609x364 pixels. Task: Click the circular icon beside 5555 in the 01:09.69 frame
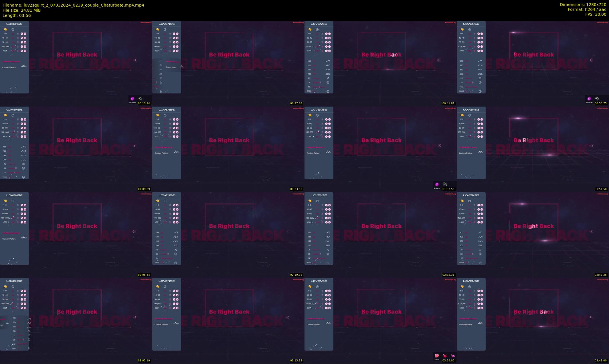(x=23, y=177)
